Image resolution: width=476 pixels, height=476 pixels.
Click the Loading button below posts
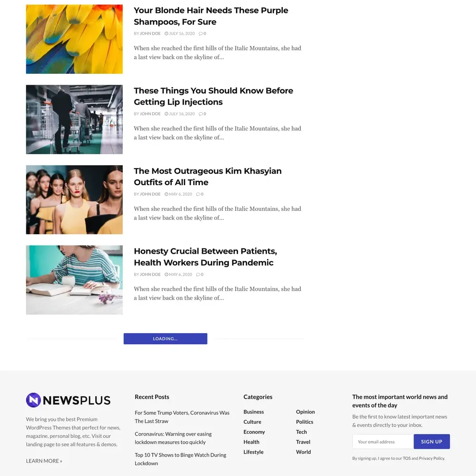pyautogui.click(x=166, y=339)
